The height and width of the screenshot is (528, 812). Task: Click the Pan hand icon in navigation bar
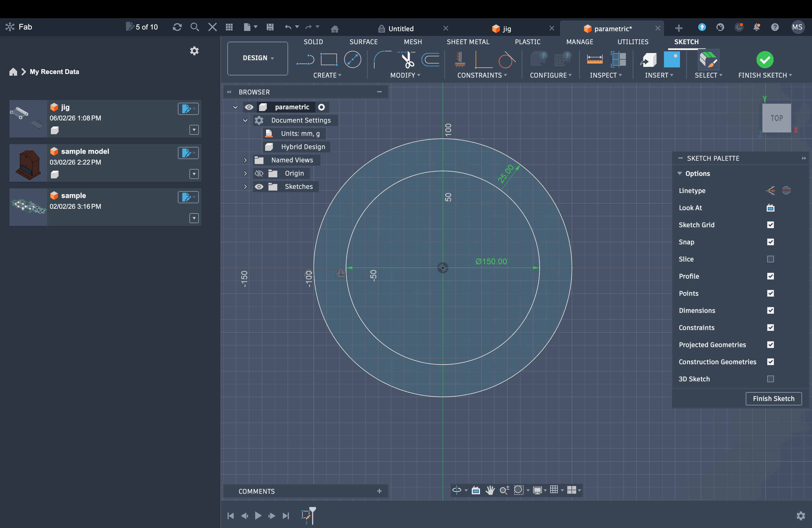tap(490, 490)
